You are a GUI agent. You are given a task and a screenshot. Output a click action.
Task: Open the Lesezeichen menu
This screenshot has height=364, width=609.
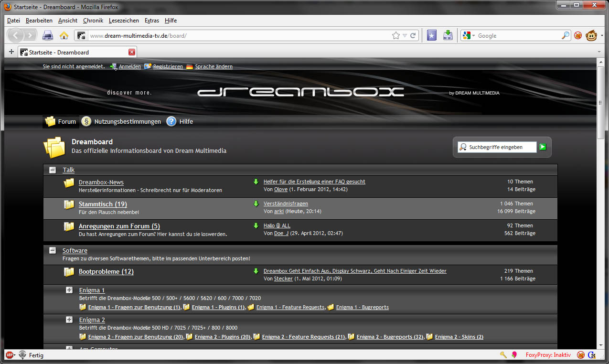(124, 21)
